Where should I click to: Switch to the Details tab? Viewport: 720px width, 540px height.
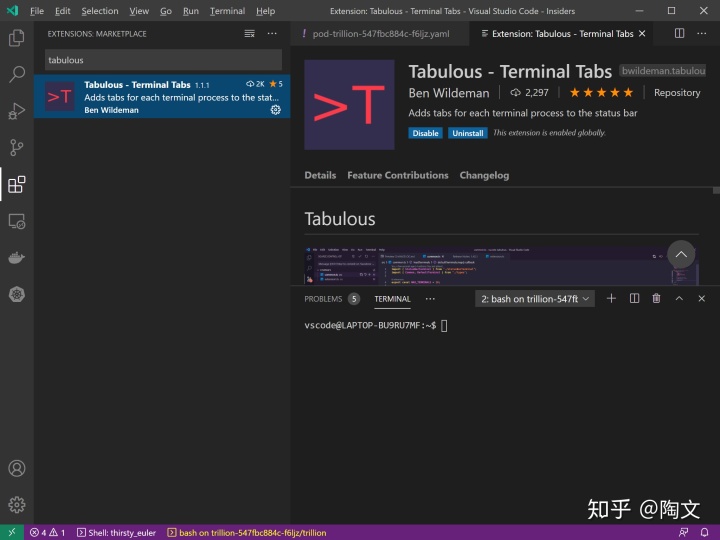(320, 175)
